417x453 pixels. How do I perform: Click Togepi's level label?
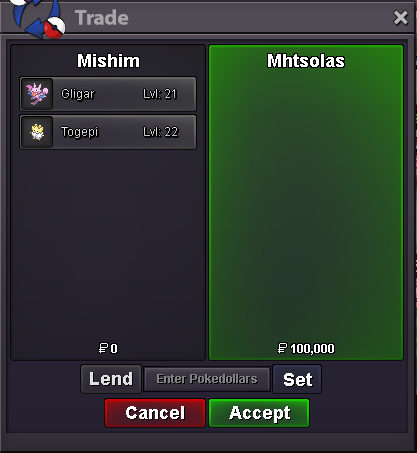coord(161,132)
